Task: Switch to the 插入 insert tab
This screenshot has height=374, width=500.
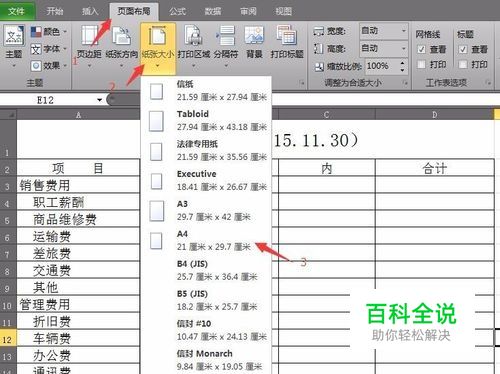Action: pos(90,11)
